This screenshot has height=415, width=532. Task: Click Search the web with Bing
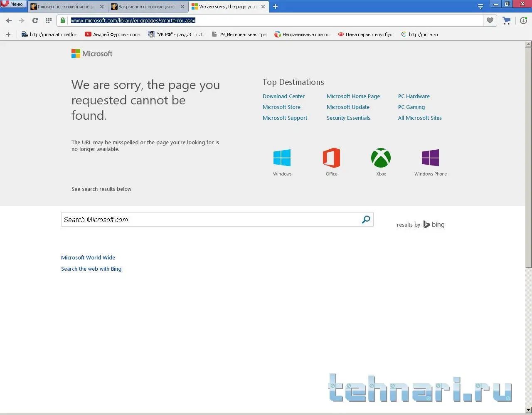point(91,269)
